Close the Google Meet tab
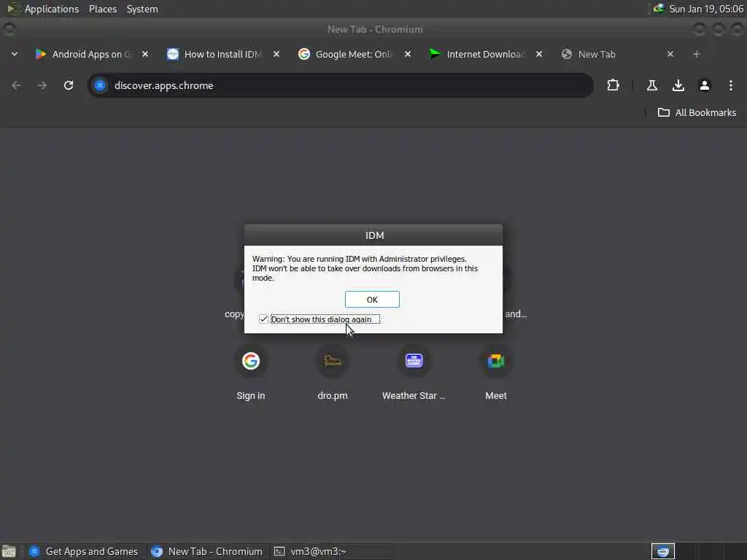 click(408, 54)
